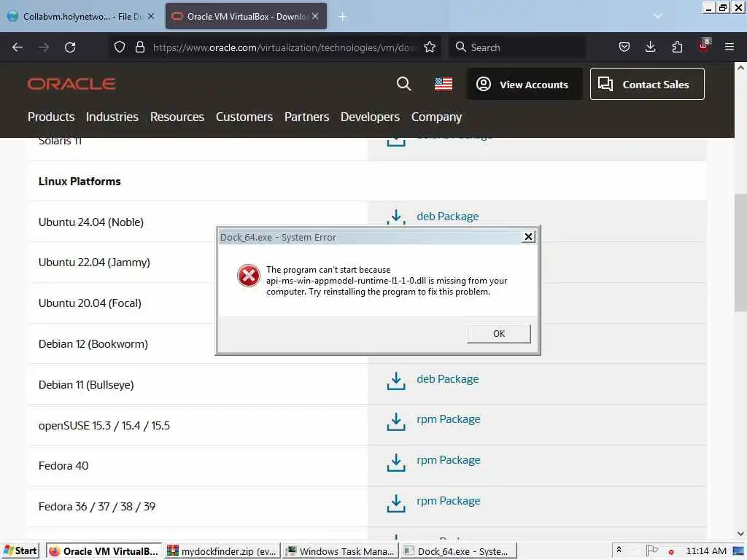
Task: Click the Debian 11 deb Package link
Action: [447, 379]
